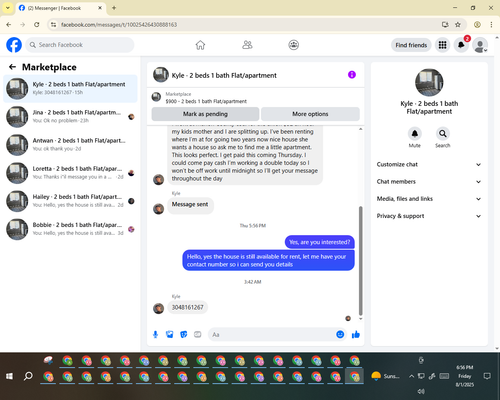Click Mark as pending button

pos(205,114)
